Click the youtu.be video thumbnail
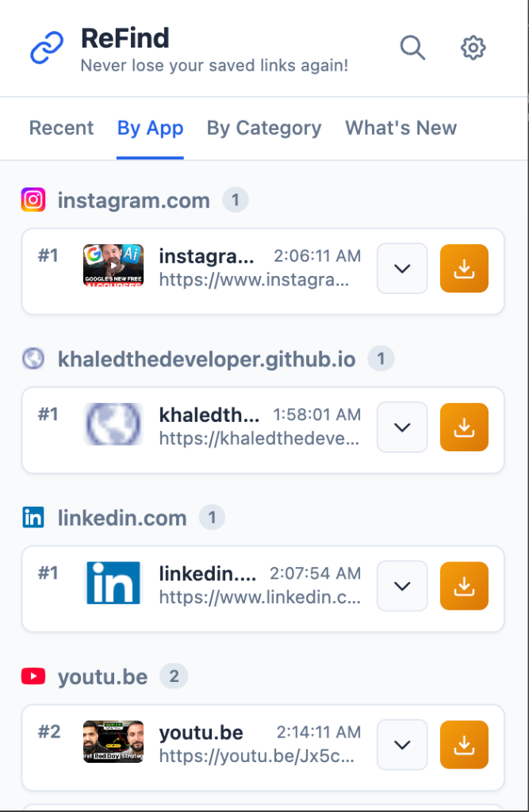This screenshot has height=812, width=529. click(113, 744)
